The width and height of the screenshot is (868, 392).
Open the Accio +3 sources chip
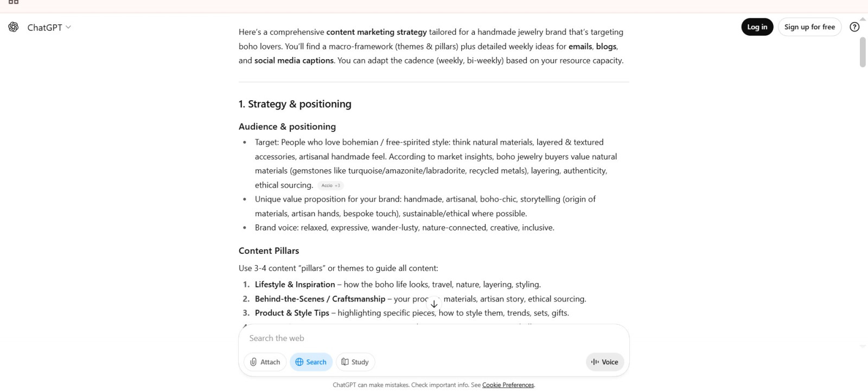pos(330,185)
